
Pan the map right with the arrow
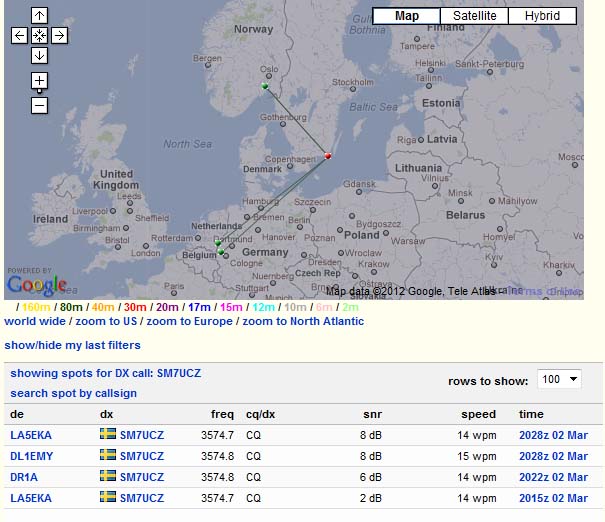click(x=59, y=35)
